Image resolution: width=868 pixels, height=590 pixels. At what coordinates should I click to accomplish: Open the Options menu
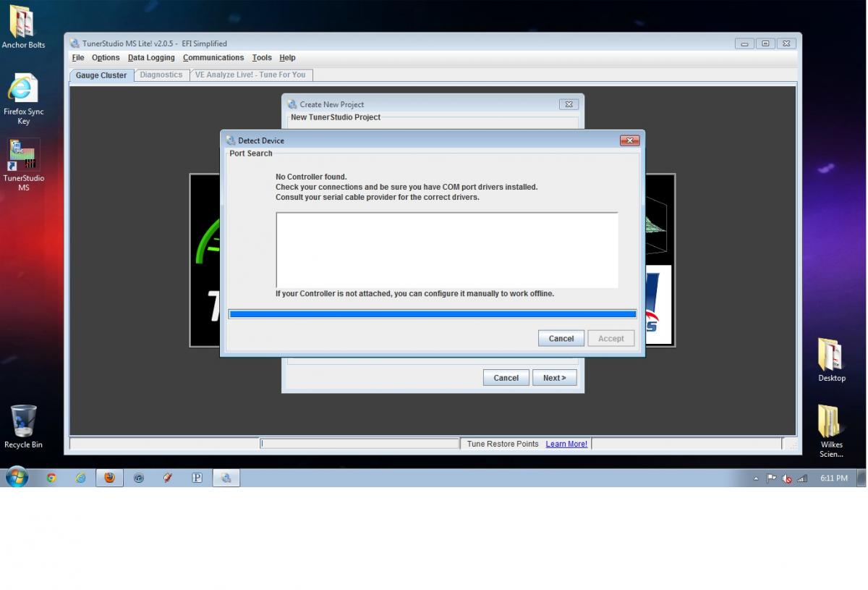[x=106, y=58]
